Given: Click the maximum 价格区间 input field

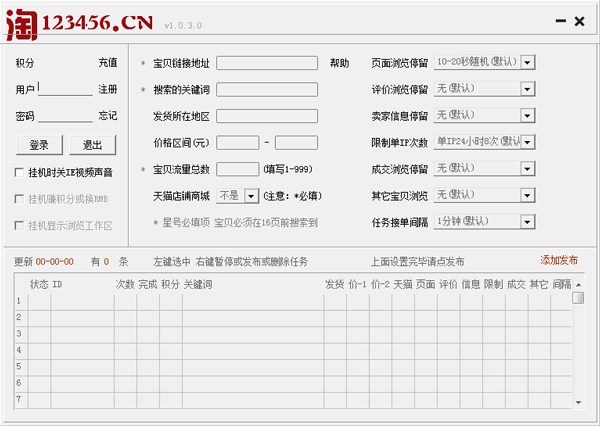Looking at the screenshot, I should pos(296,143).
